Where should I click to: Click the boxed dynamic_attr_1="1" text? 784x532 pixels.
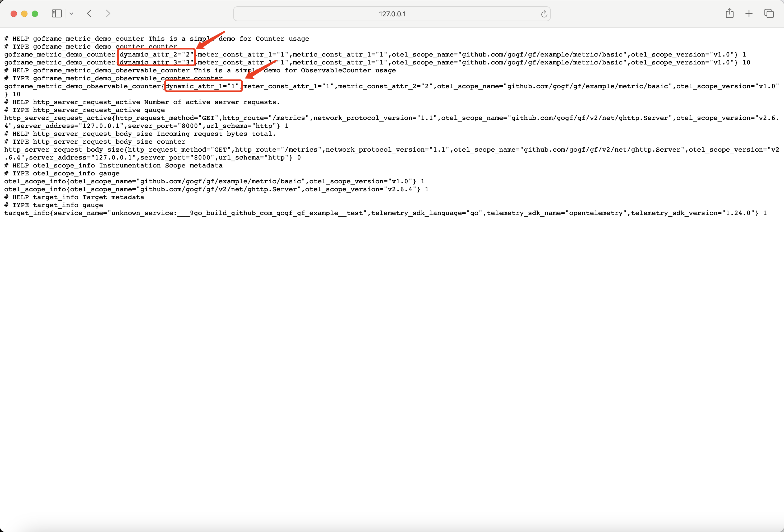(202, 86)
